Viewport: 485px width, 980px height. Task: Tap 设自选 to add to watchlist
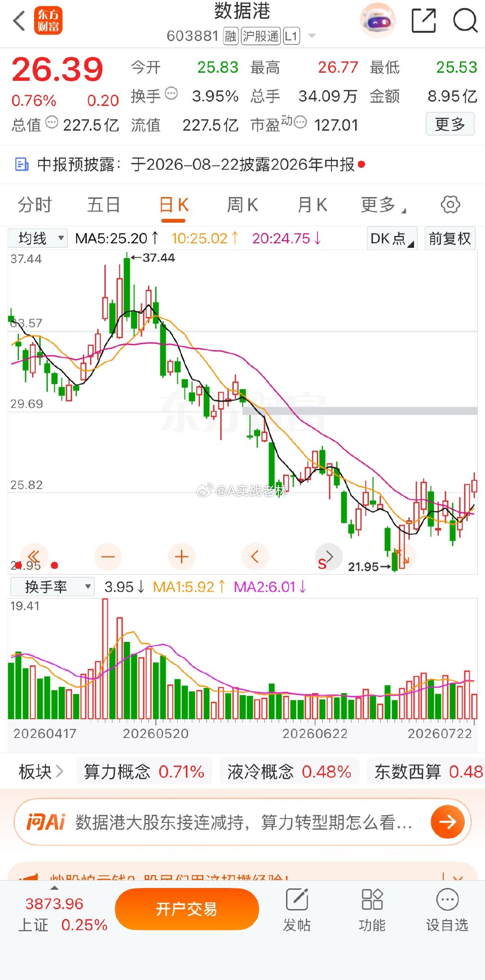(x=447, y=910)
